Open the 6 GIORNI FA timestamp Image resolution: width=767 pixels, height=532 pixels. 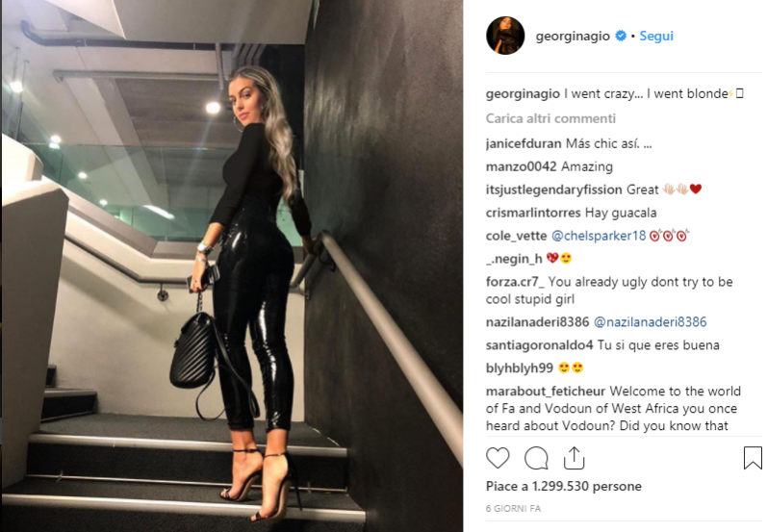pyautogui.click(x=513, y=509)
